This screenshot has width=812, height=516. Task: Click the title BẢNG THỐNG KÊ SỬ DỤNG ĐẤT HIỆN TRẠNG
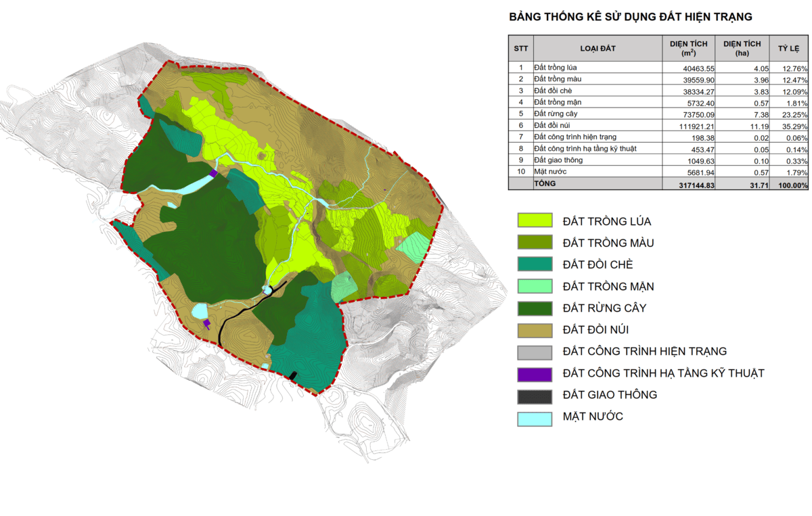pos(631,17)
